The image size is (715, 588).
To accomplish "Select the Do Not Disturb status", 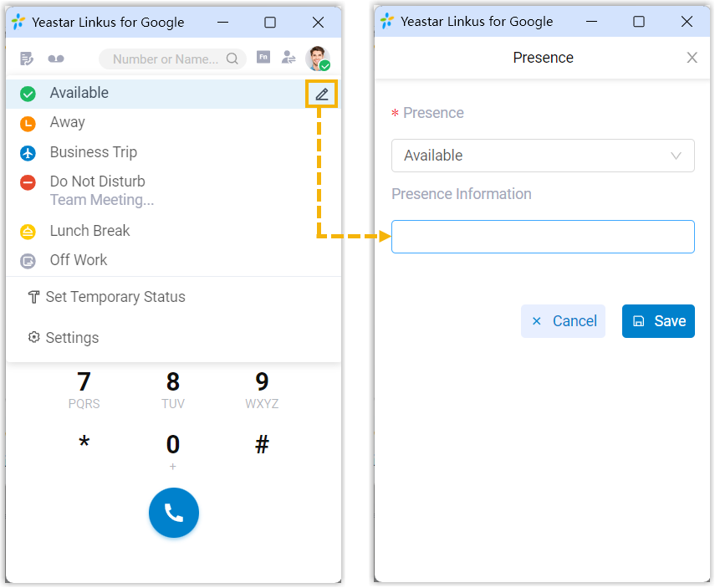I will coord(97,182).
